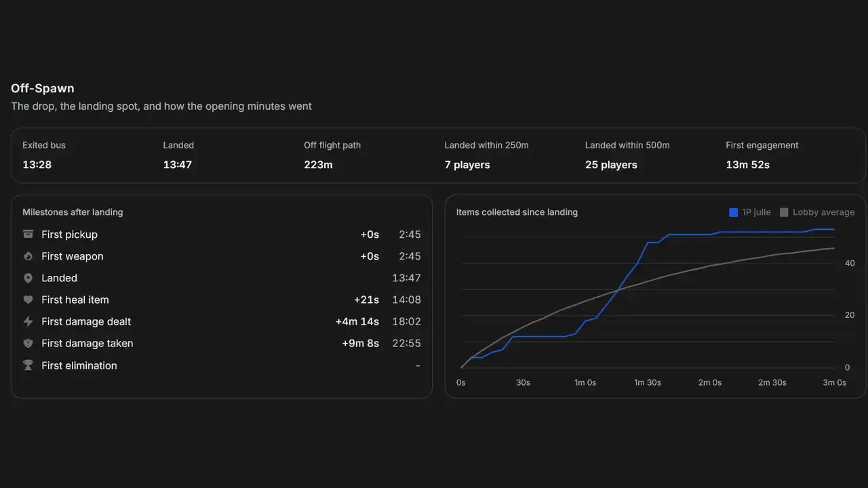Viewport: 868px width, 488px height.
Task: Click the Landed stat value 13:47
Action: pos(178,165)
